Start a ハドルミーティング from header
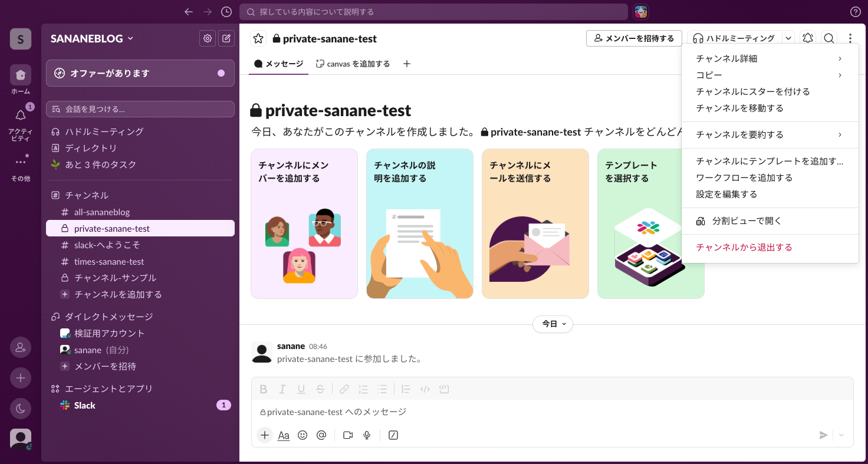This screenshot has height=464, width=868. click(734, 38)
